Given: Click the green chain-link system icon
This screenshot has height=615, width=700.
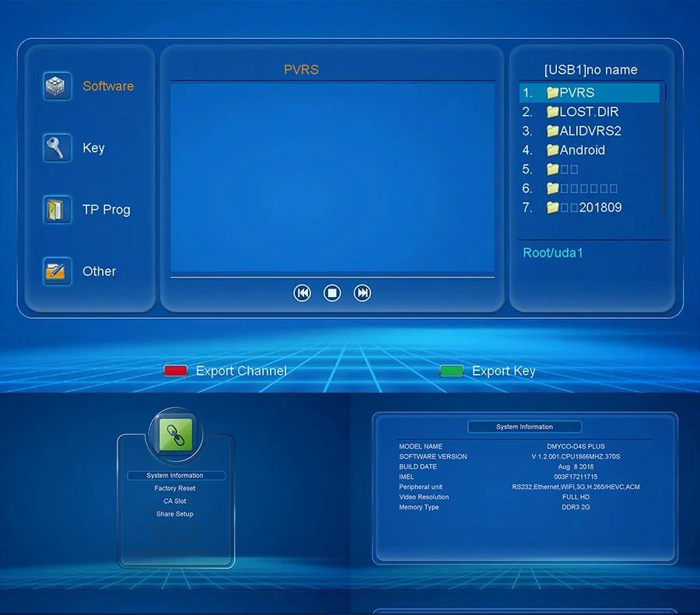Looking at the screenshot, I should point(176,435).
